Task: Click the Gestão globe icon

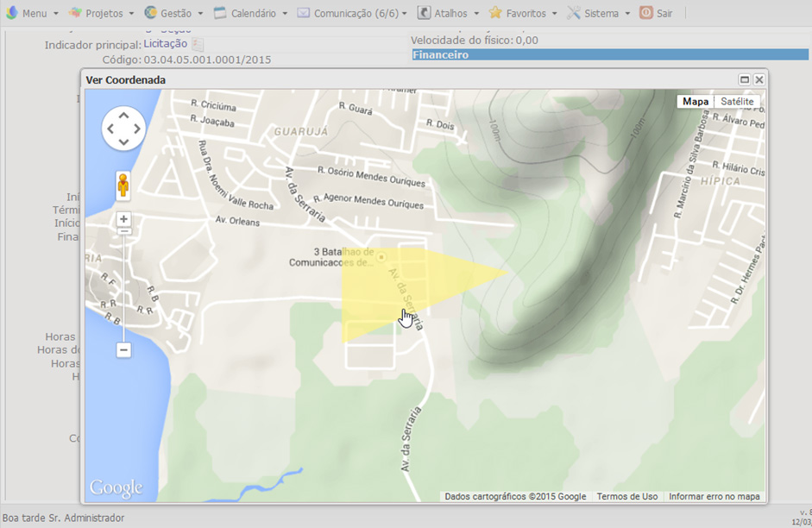Action: tap(151, 12)
